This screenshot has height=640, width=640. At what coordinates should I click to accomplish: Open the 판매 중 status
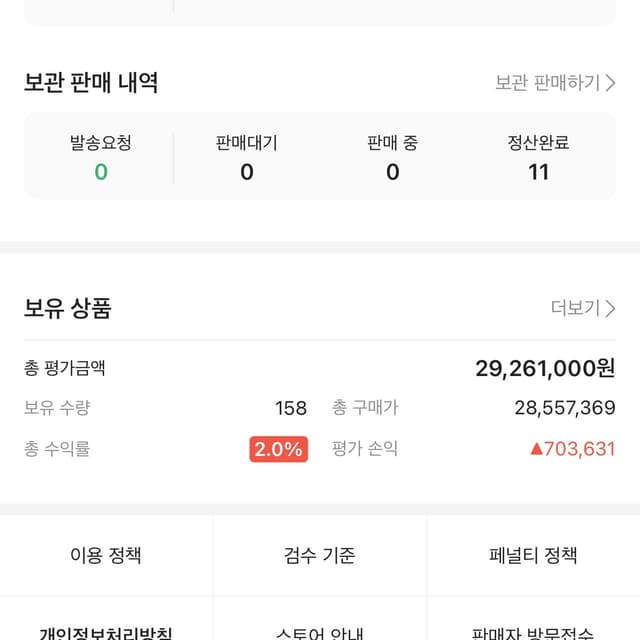392,158
